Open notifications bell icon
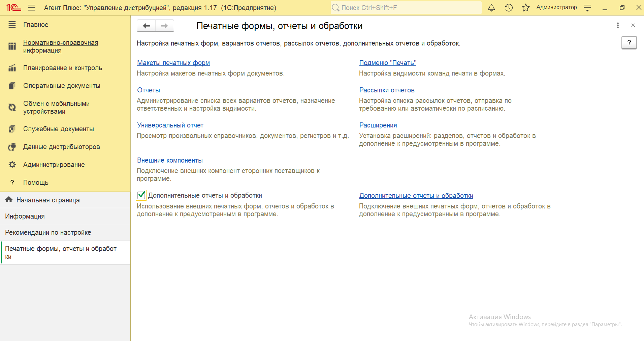Viewport: 644px width, 341px height. tap(491, 8)
